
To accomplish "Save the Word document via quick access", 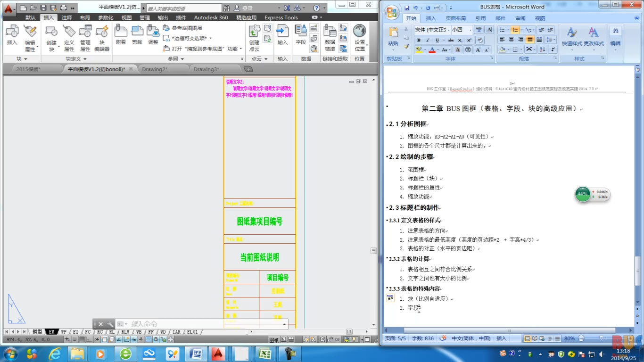I will click(407, 8).
